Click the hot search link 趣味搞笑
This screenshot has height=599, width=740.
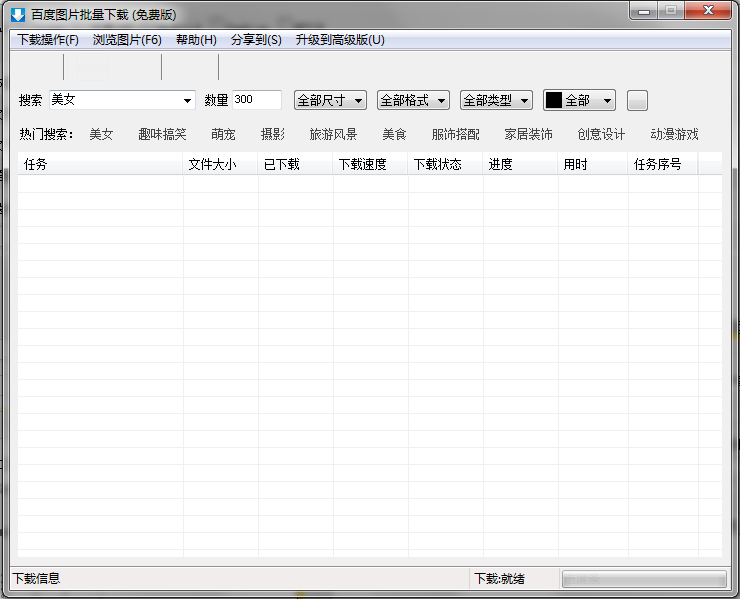[162, 135]
